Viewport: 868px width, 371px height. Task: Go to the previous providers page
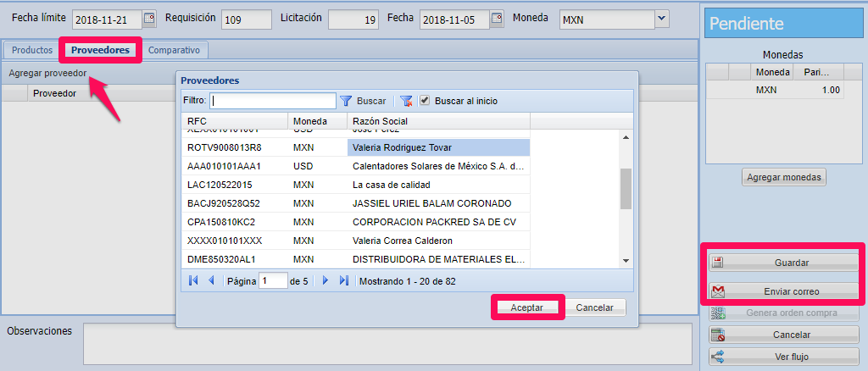coord(211,280)
